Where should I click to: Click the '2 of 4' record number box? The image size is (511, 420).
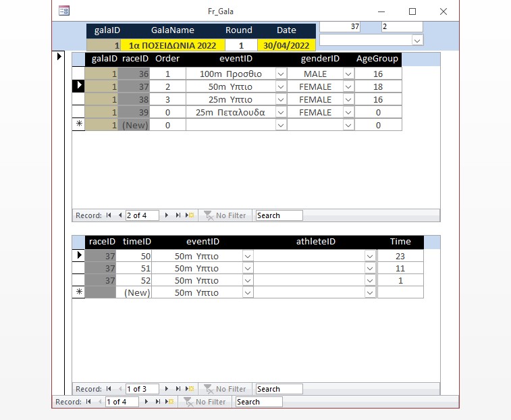coord(142,215)
